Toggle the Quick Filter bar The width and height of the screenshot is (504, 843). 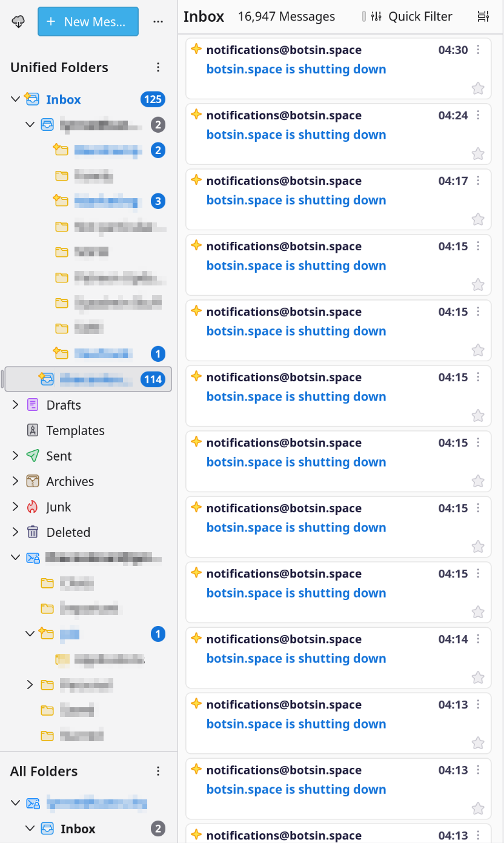pyautogui.click(x=413, y=17)
